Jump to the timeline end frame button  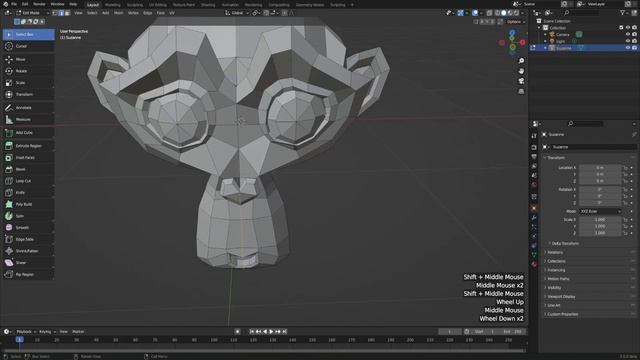284,332
